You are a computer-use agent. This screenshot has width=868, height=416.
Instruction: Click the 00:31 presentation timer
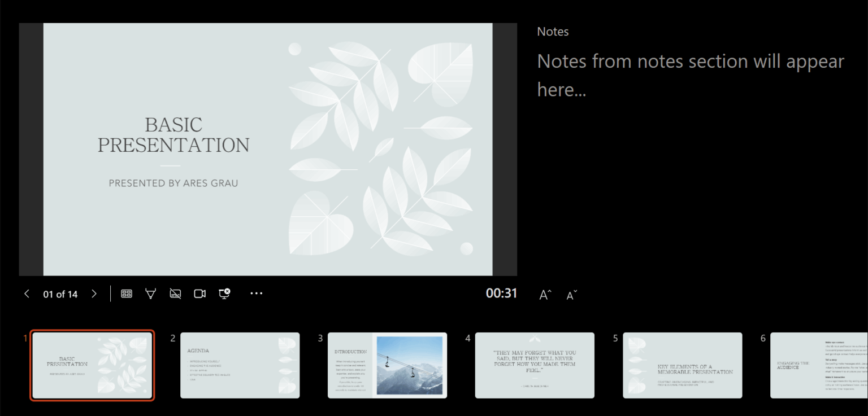pyautogui.click(x=502, y=294)
